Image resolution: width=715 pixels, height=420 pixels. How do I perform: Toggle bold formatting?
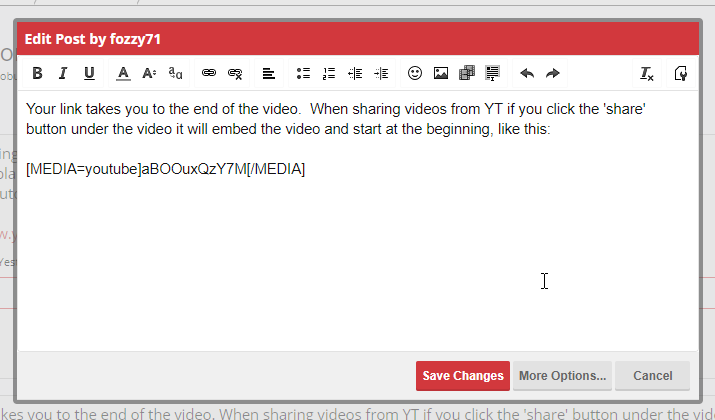tap(37, 73)
